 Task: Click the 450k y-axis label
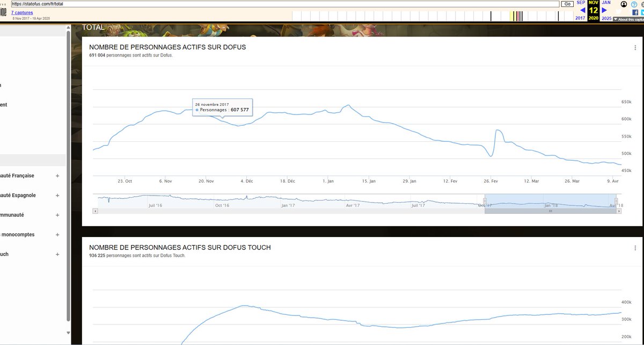[x=626, y=170]
